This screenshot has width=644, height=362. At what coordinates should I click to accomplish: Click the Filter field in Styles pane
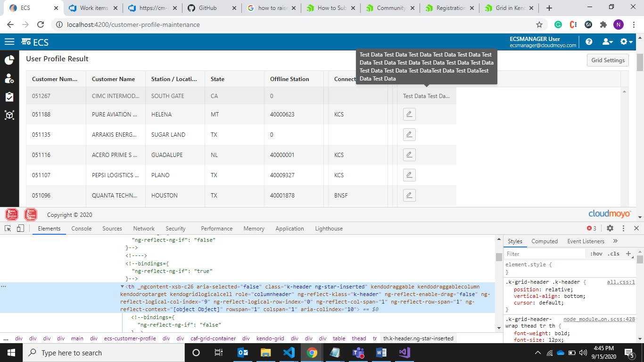pyautogui.click(x=545, y=254)
